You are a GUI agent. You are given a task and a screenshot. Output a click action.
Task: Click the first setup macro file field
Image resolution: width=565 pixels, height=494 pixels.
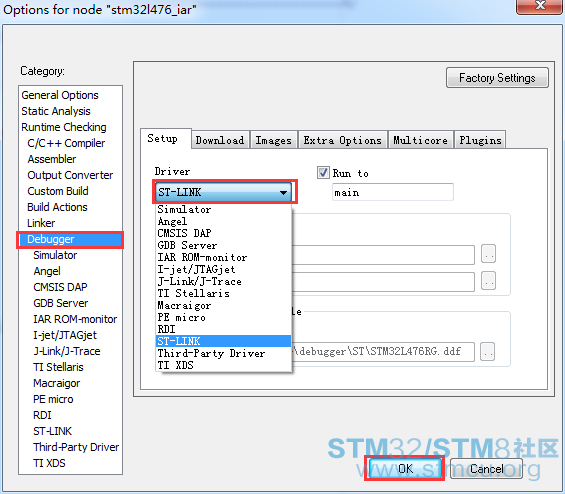coord(383,255)
